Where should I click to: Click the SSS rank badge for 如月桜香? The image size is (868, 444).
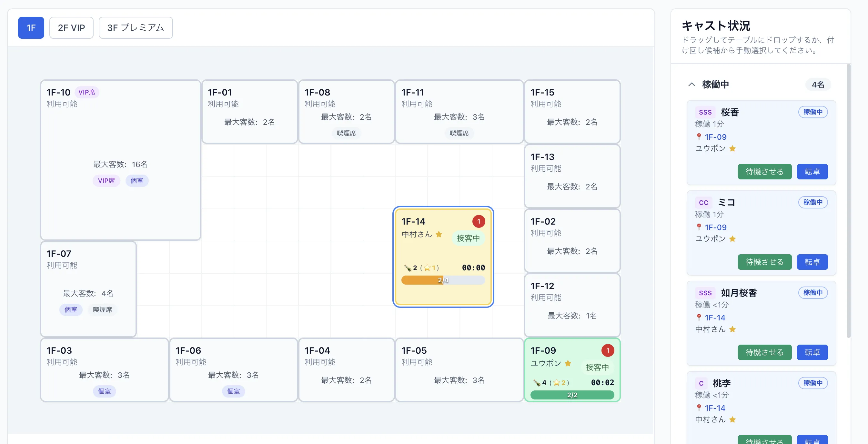tap(705, 293)
